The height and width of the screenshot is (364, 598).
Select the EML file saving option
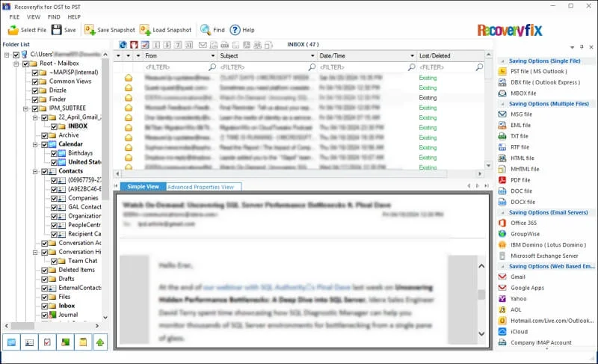click(x=520, y=125)
